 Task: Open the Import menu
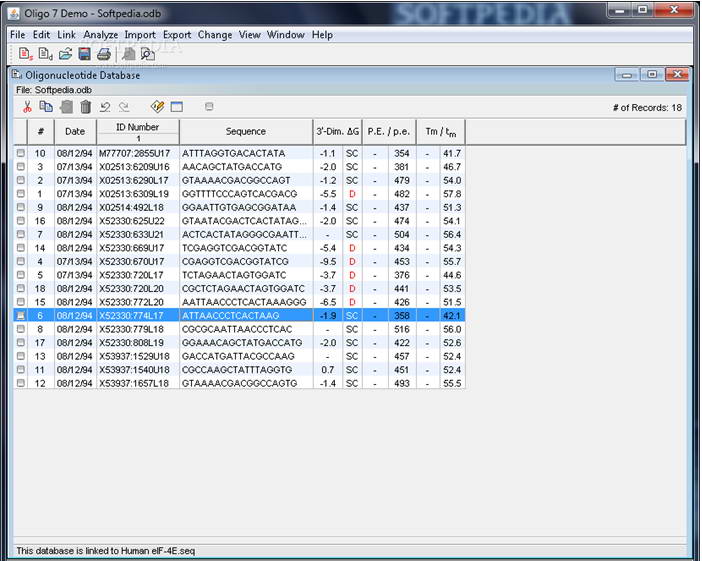pyautogui.click(x=140, y=34)
